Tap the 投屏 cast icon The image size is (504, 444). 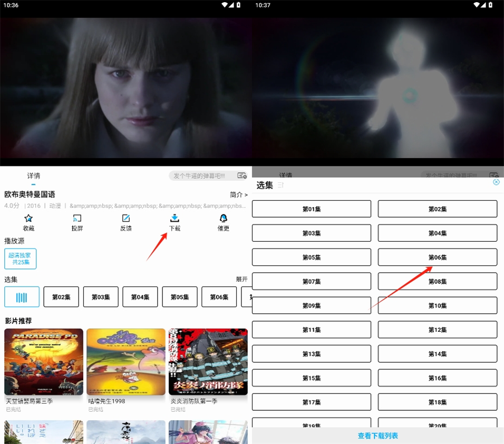click(x=77, y=218)
